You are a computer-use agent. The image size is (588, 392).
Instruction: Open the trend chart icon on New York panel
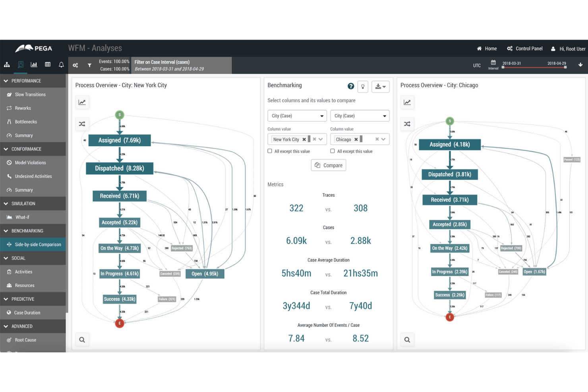tap(82, 102)
